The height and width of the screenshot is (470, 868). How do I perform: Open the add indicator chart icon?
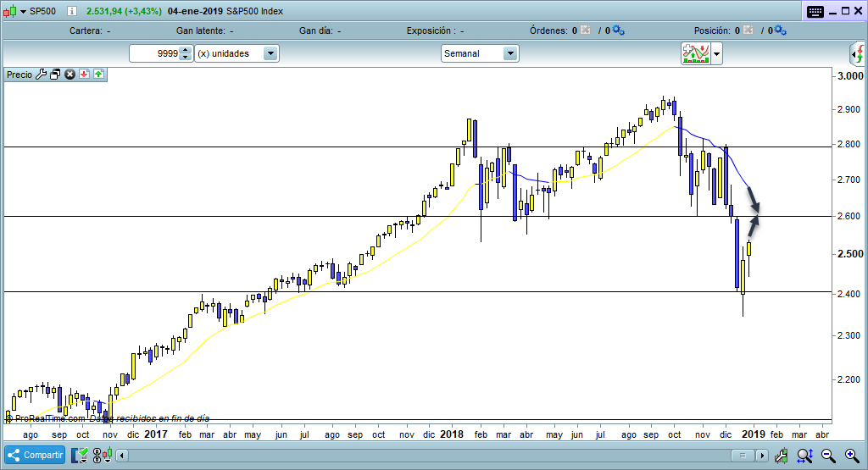(696, 54)
